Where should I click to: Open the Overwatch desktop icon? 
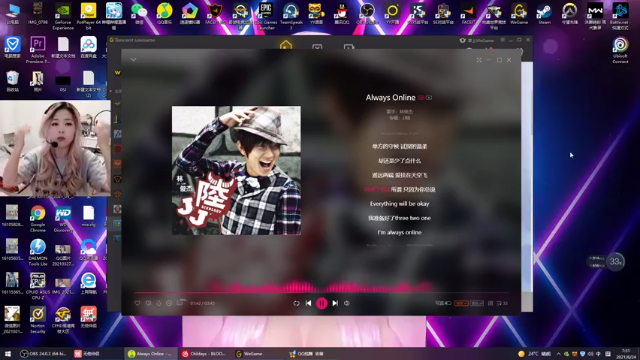pyautogui.click(x=569, y=15)
